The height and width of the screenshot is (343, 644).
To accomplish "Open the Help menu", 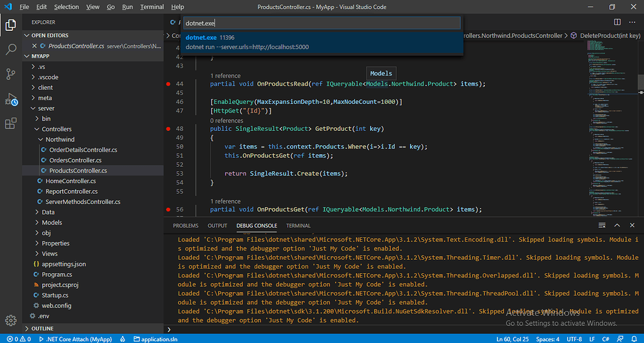I will 177,7.
